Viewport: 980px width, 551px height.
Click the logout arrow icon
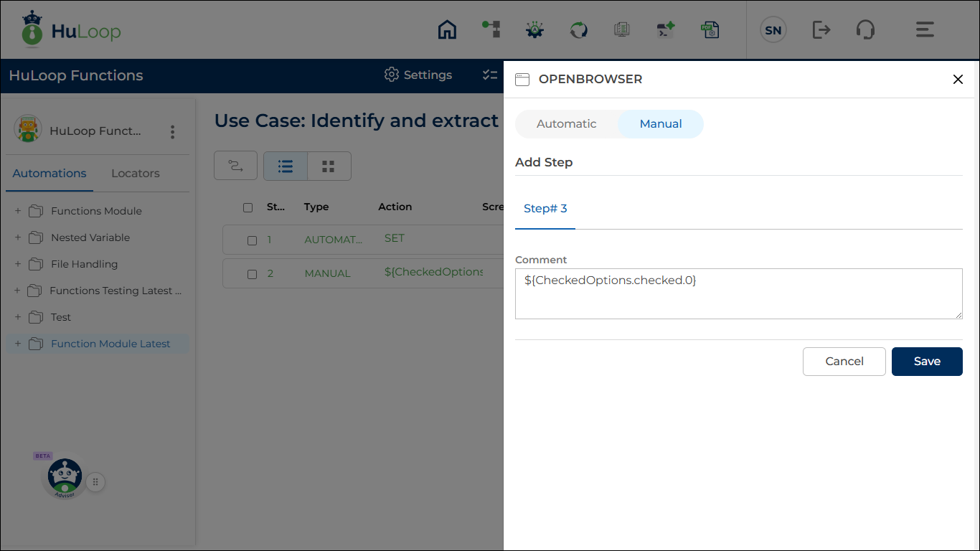[x=821, y=30]
